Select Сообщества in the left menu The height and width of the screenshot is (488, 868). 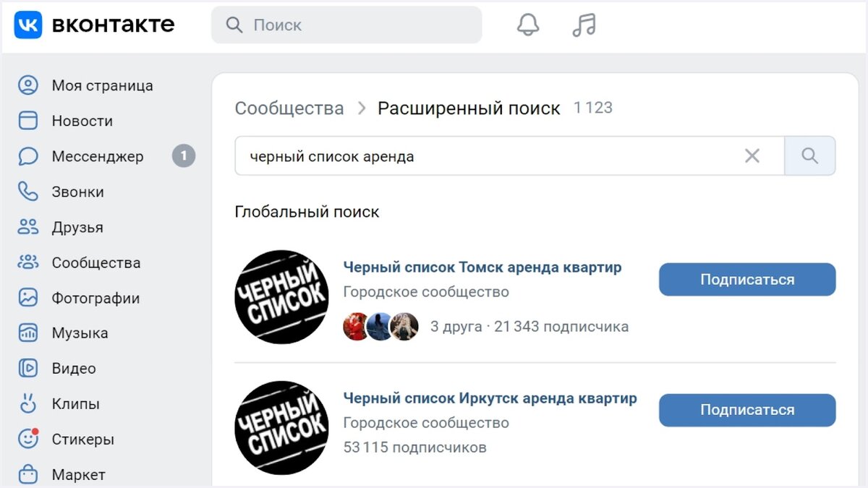tap(96, 262)
